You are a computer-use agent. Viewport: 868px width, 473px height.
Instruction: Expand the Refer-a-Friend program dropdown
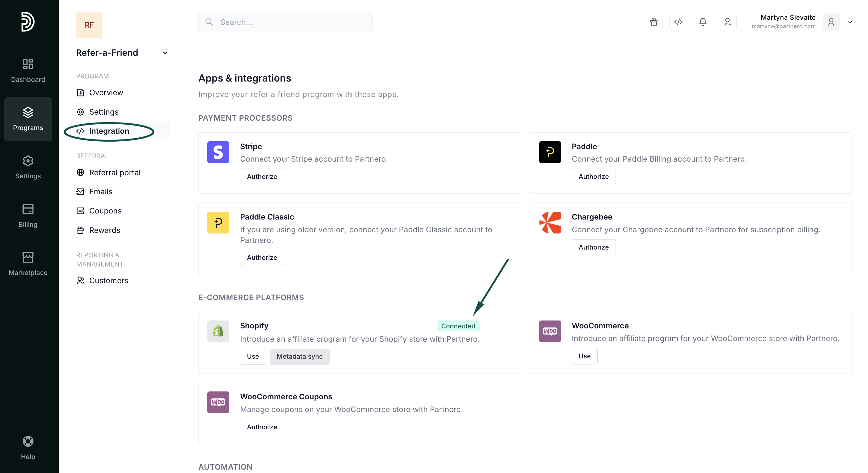165,53
